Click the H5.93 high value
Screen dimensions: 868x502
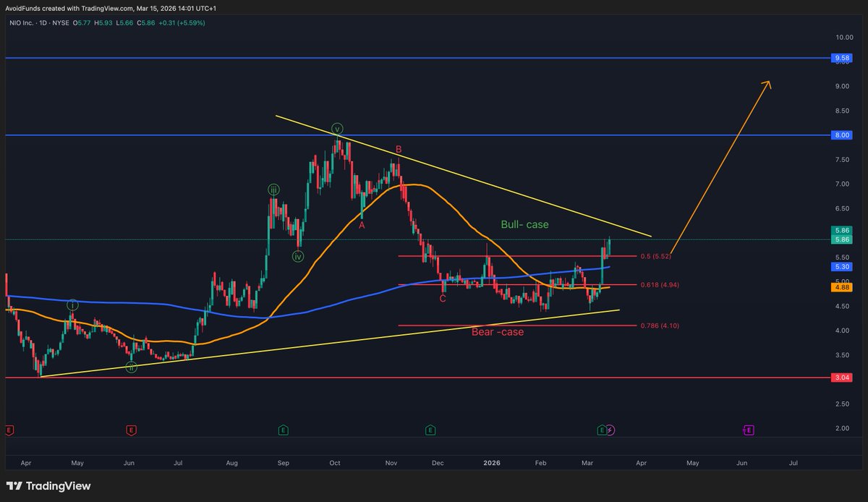[105, 22]
